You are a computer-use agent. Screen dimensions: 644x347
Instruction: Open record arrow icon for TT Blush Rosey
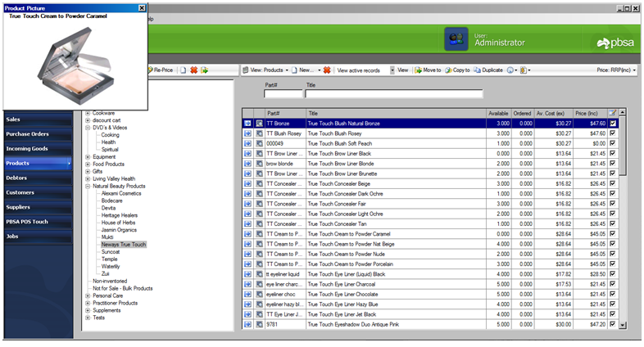pyautogui.click(x=247, y=133)
